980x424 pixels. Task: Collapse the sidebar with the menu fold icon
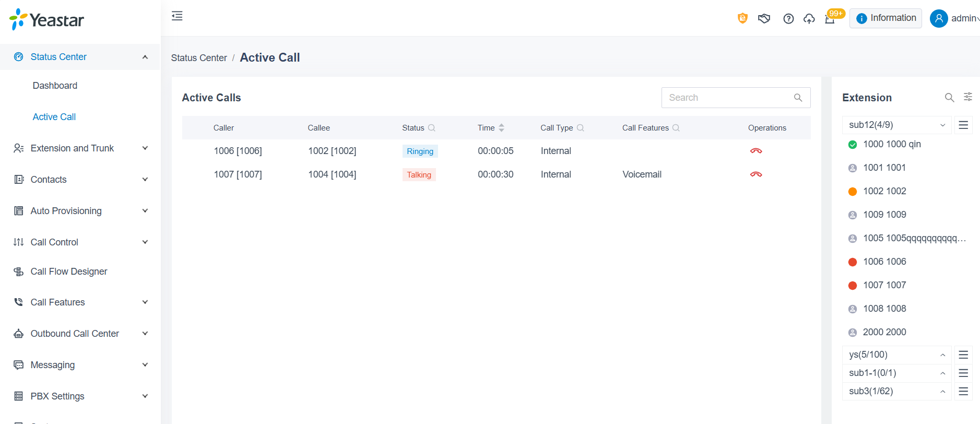click(x=177, y=16)
